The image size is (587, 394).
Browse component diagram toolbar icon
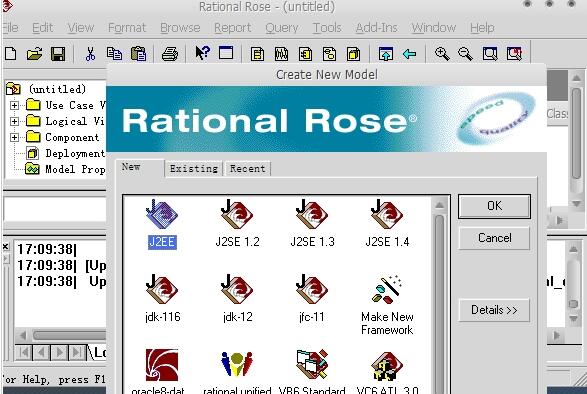pos(305,54)
